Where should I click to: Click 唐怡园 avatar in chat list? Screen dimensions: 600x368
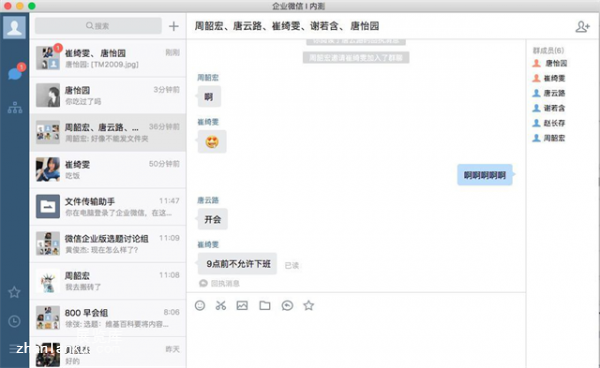pos(48,95)
